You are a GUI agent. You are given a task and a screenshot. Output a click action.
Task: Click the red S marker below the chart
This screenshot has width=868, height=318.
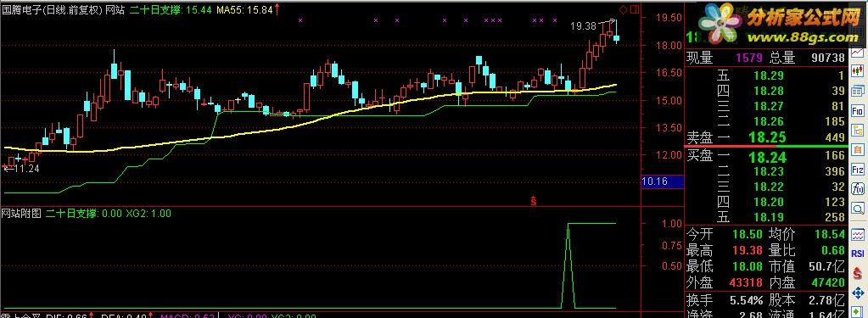point(534,201)
